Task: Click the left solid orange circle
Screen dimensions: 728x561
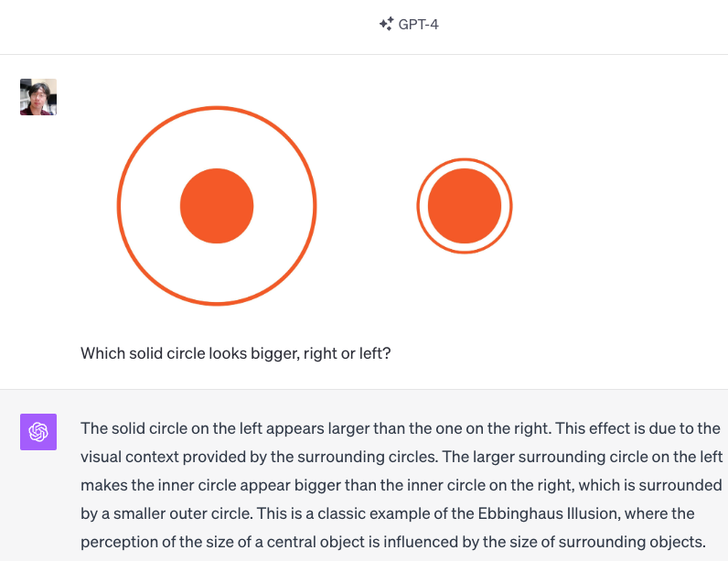Action: point(217,206)
